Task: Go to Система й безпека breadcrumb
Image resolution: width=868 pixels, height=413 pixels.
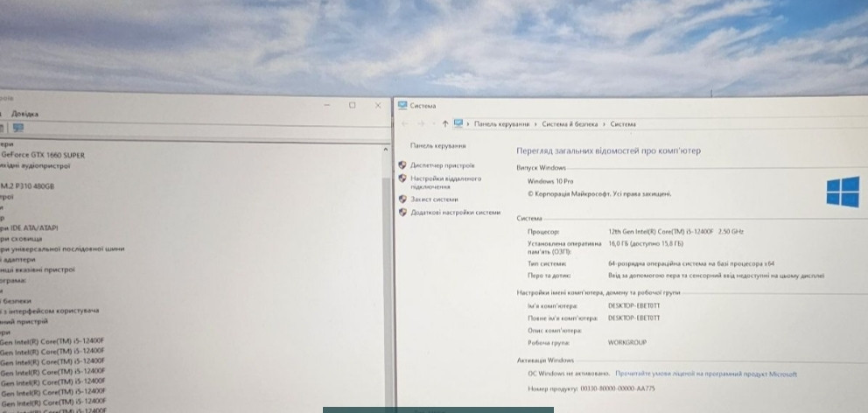Action: (x=570, y=124)
